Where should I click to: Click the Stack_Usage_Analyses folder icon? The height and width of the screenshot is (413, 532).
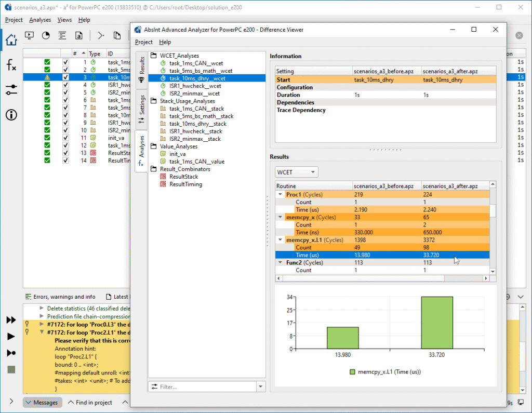154,101
